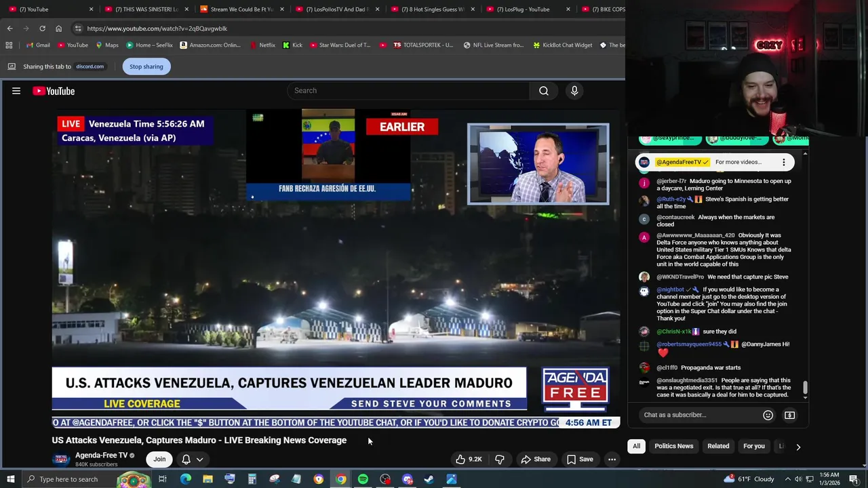Reload the page with browser refresh icon
868x488 pixels.
[x=42, y=28]
